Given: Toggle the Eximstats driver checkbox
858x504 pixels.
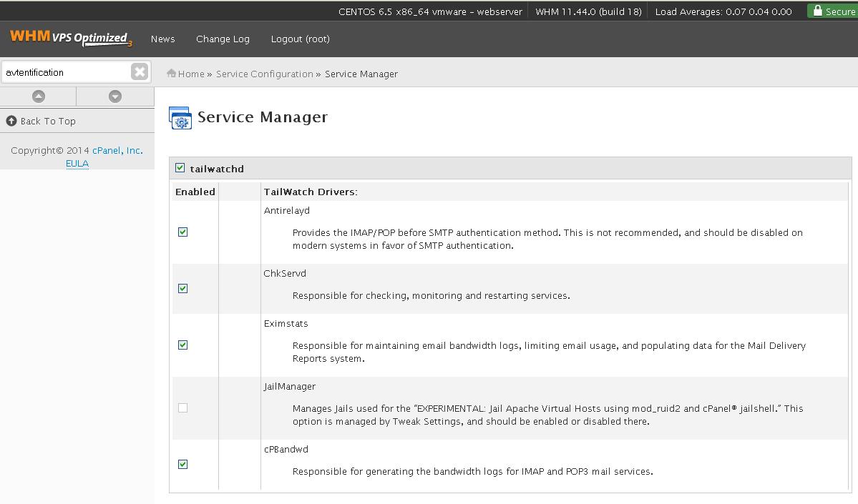Looking at the screenshot, I should pyautogui.click(x=182, y=345).
